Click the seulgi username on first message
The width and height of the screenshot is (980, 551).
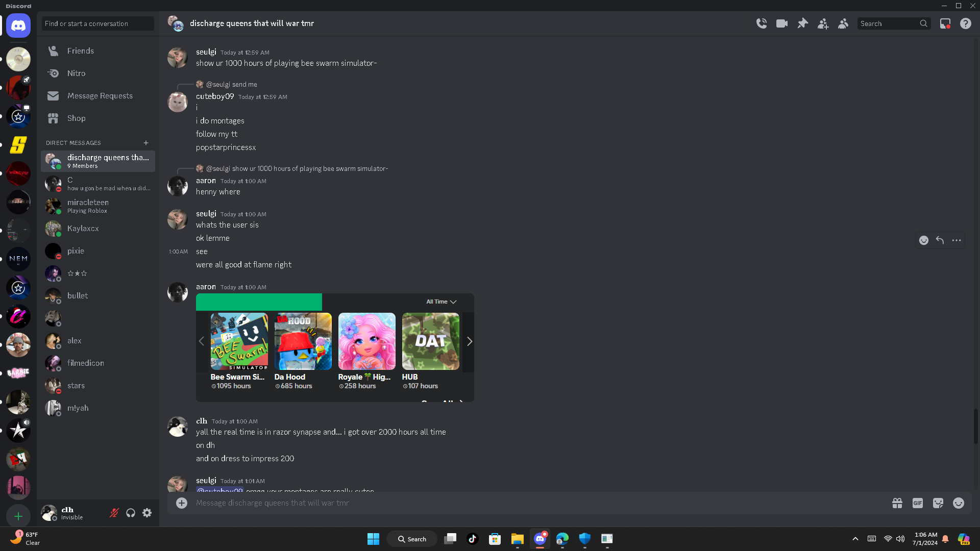pos(206,52)
